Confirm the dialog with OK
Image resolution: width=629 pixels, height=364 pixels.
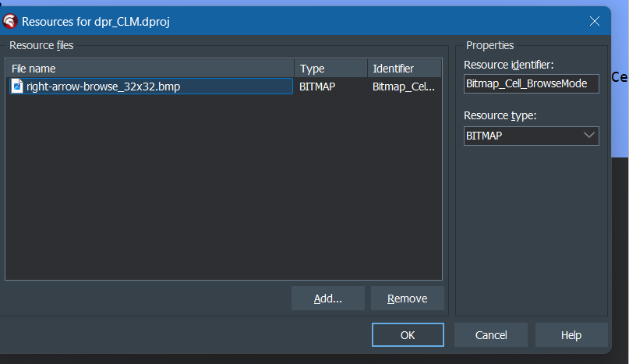408,334
